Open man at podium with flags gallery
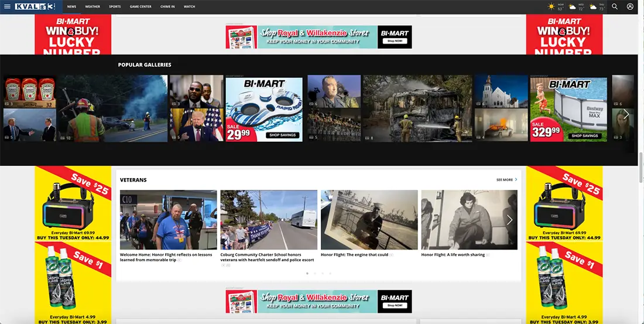 [x=197, y=125]
